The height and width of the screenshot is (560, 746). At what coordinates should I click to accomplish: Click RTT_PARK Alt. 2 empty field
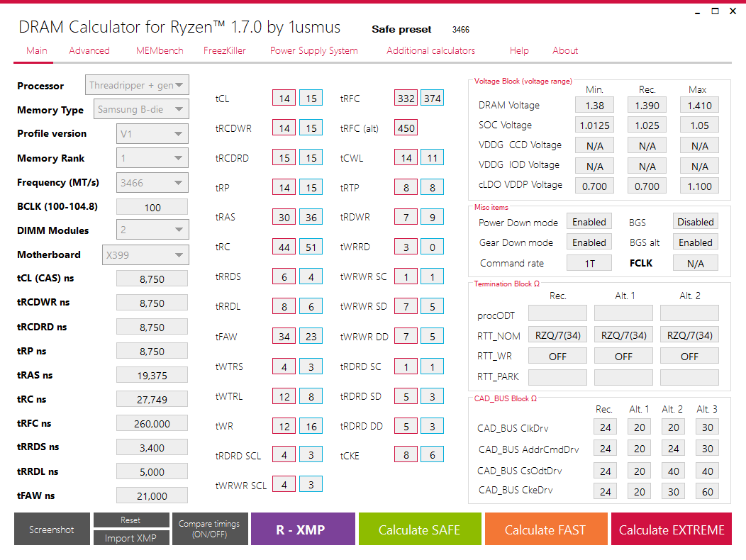(x=689, y=377)
